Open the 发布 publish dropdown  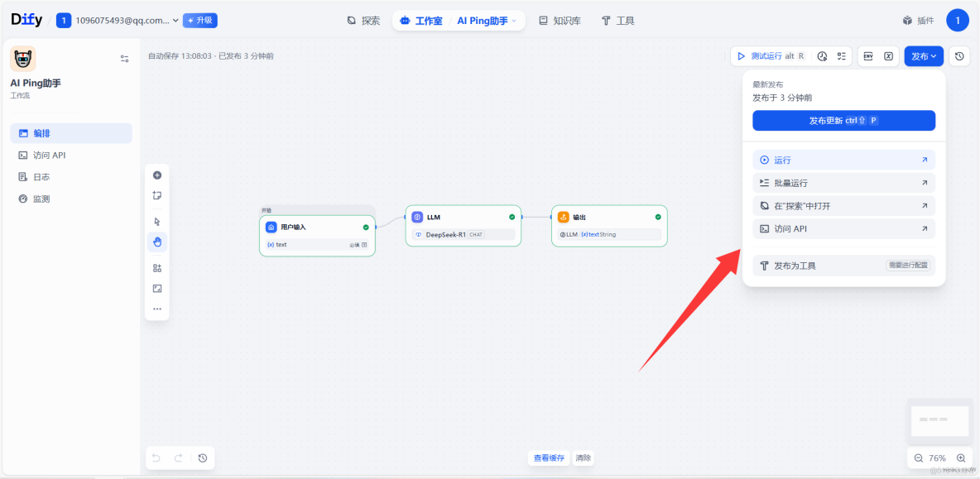click(x=924, y=55)
